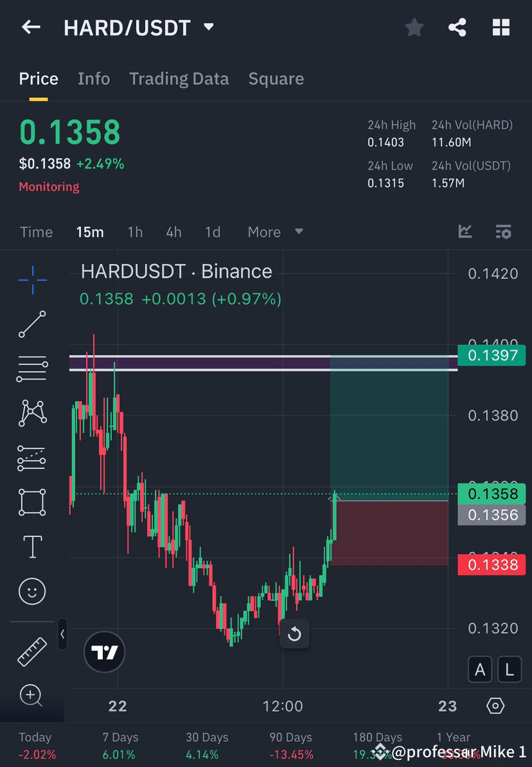Select the XABCD pattern tool
This screenshot has height=767, width=532.
tap(32, 413)
